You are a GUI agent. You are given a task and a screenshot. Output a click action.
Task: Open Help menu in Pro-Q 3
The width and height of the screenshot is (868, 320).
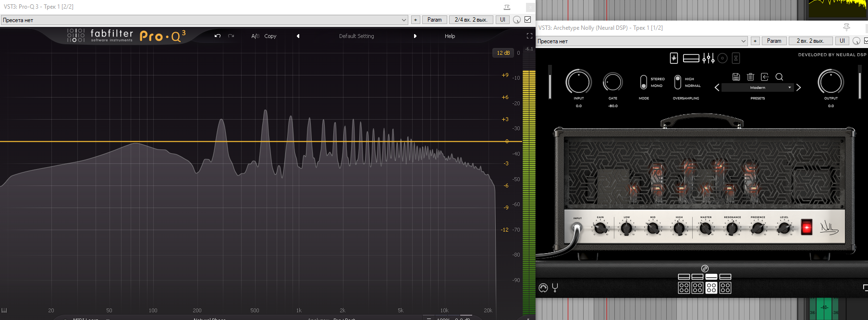pyautogui.click(x=450, y=36)
